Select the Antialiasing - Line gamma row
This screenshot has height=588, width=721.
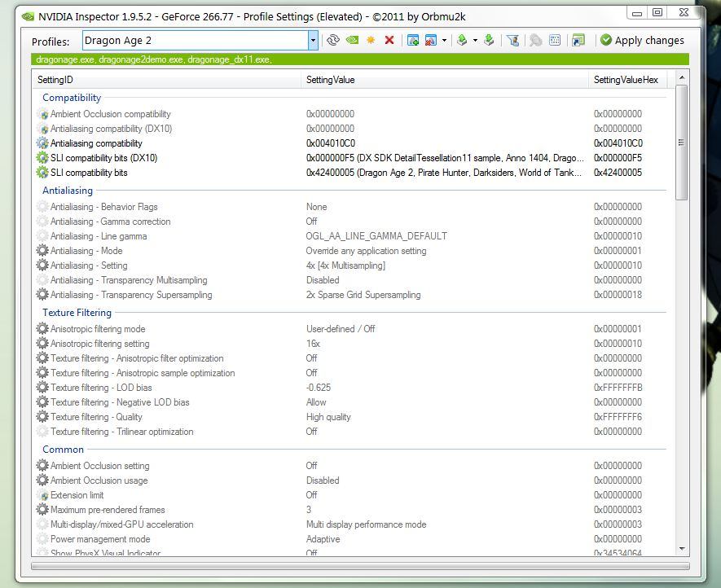[x=350, y=236]
